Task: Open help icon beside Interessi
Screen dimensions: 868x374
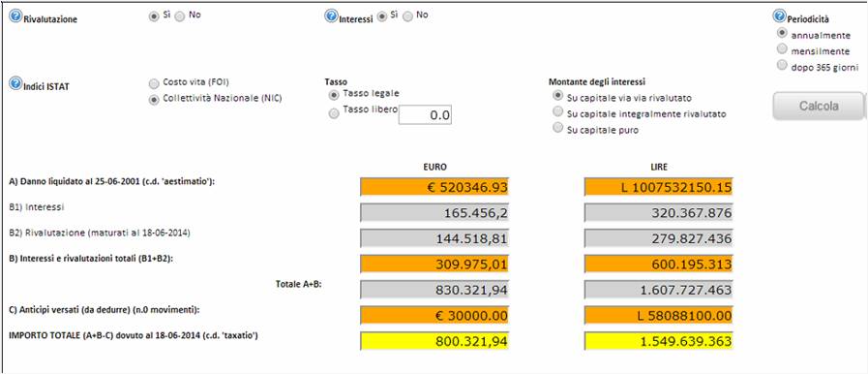Action: 331,16
